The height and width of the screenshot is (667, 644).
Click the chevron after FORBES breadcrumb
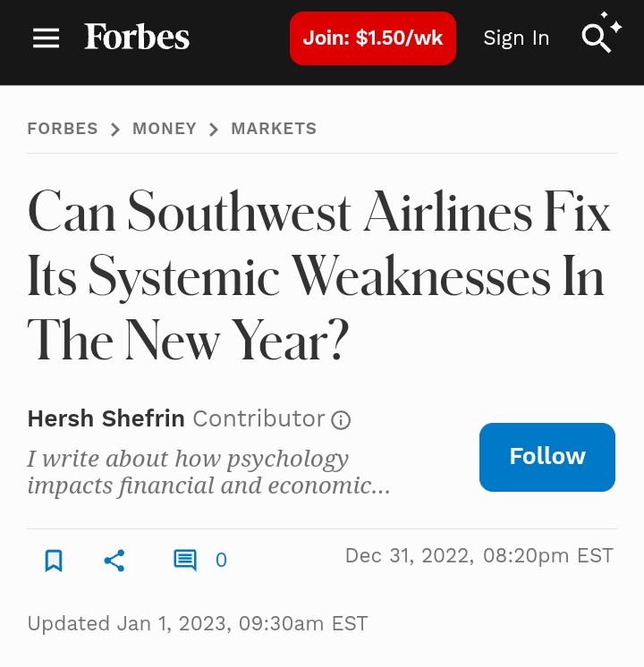click(x=114, y=130)
